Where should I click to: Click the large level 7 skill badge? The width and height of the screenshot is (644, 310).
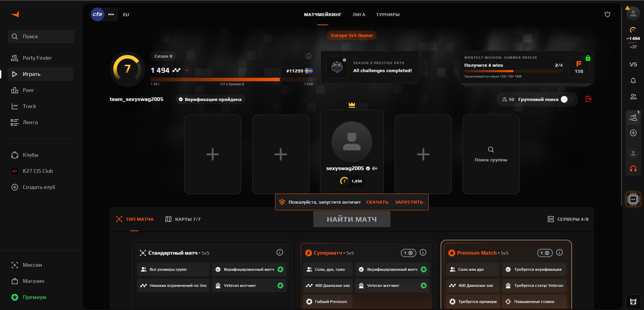pyautogui.click(x=127, y=69)
